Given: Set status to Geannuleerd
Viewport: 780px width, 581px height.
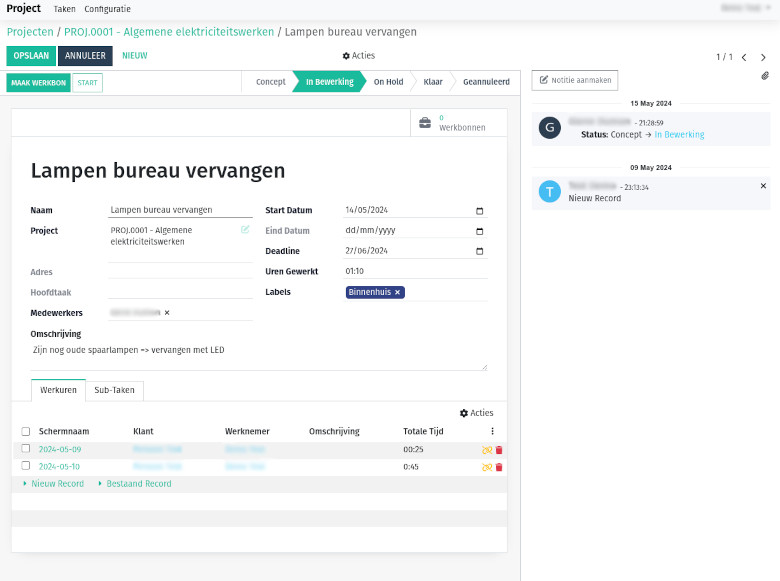Looking at the screenshot, I should point(486,82).
